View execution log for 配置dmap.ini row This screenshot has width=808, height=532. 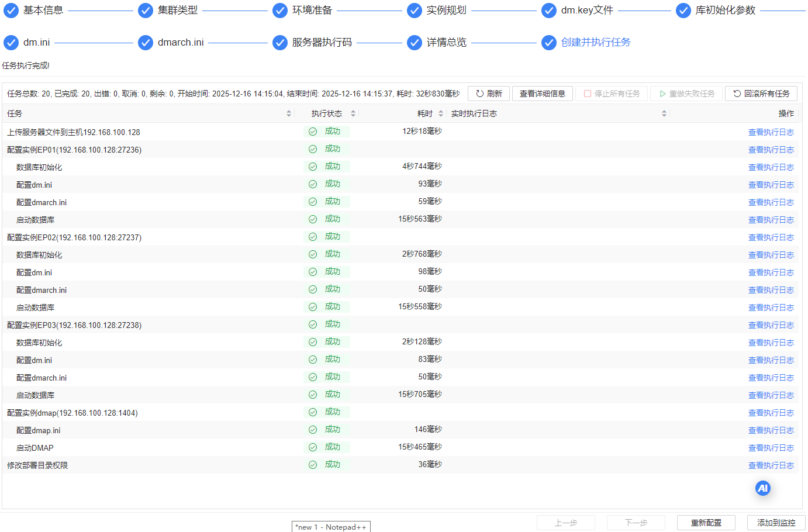click(x=771, y=430)
